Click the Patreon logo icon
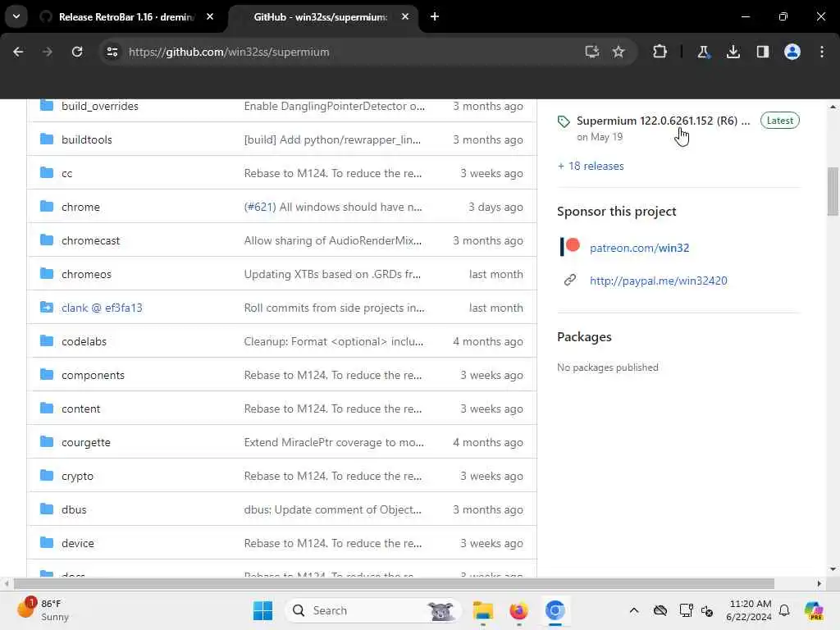The width and height of the screenshot is (840, 630). (x=570, y=247)
